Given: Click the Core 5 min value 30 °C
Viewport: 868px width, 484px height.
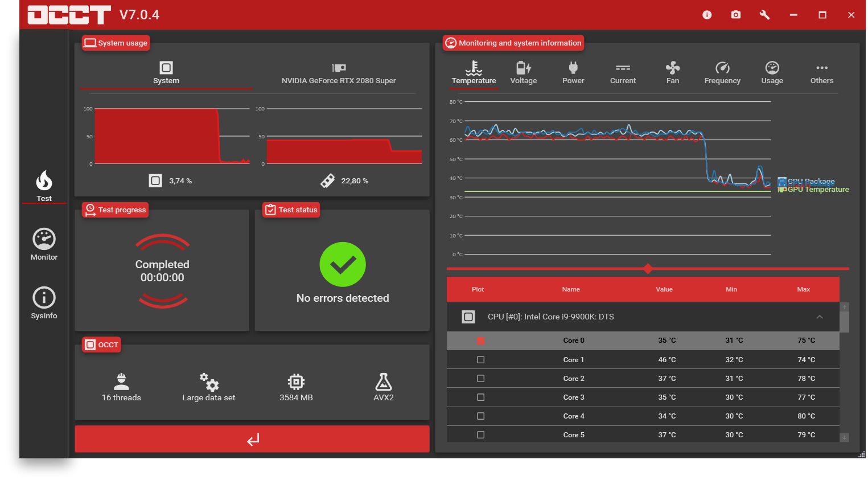Looking at the screenshot, I should pos(734,435).
